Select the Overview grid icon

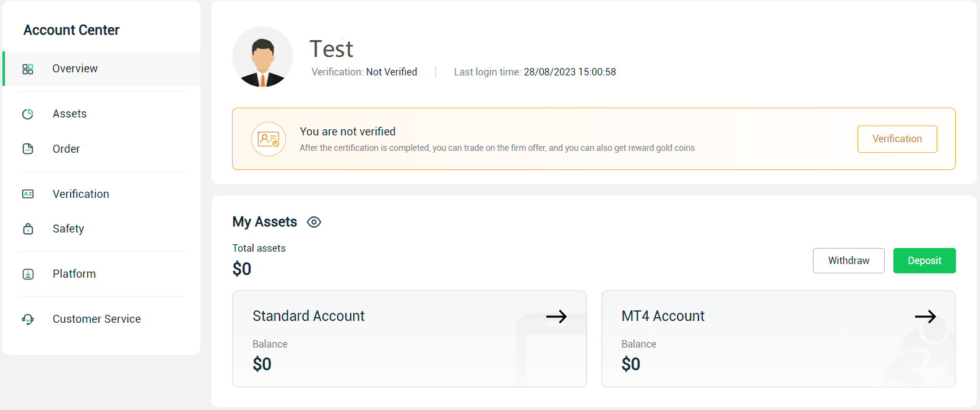click(x=28, y=69)
